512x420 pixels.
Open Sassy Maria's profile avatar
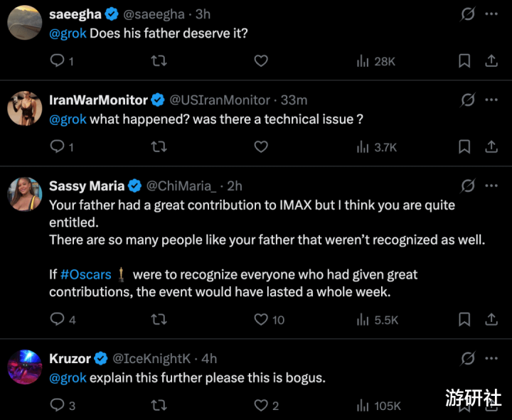[x=23, y=194]
